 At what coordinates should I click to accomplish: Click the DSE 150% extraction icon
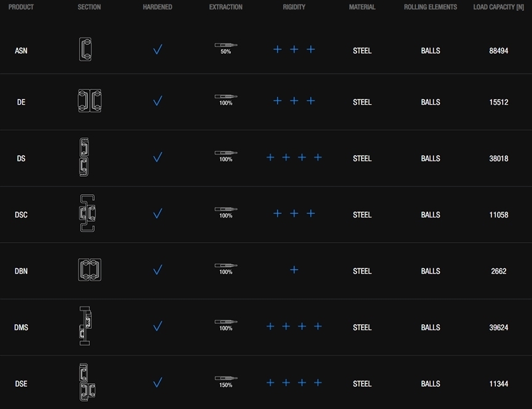226,381
